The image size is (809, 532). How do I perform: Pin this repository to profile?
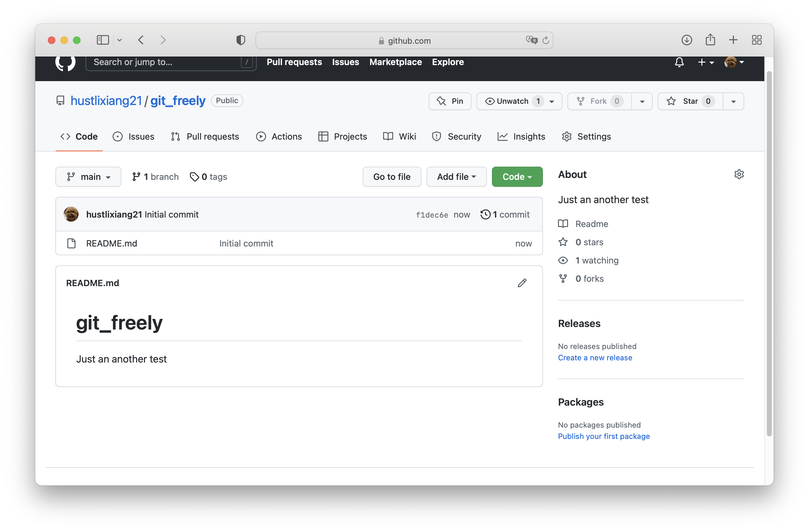coord(450,101)
